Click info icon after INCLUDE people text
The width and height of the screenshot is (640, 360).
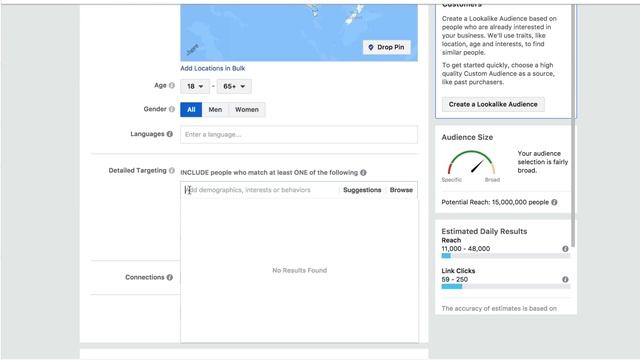click(363, 173)
